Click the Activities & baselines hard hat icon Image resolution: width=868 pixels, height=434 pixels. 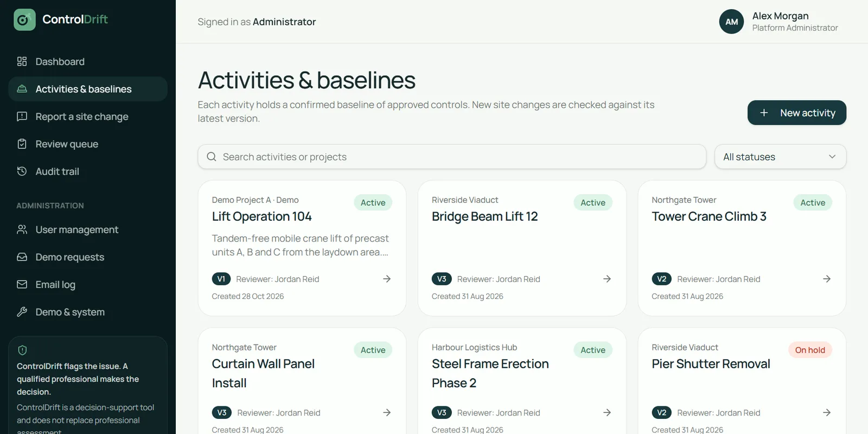tap(22, 88)
